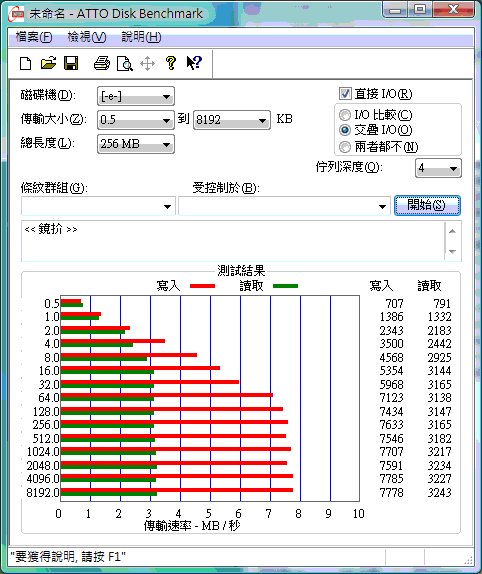482x574 pixels.
Task: Open the 說明 menu
Action: (x=141, y=37)
